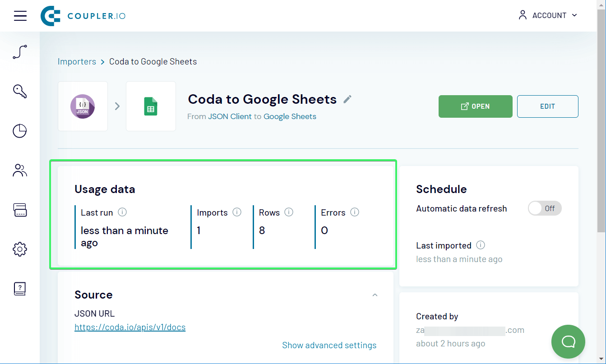Click the Imports value 1
606x364 pixels.
[199, 230]
